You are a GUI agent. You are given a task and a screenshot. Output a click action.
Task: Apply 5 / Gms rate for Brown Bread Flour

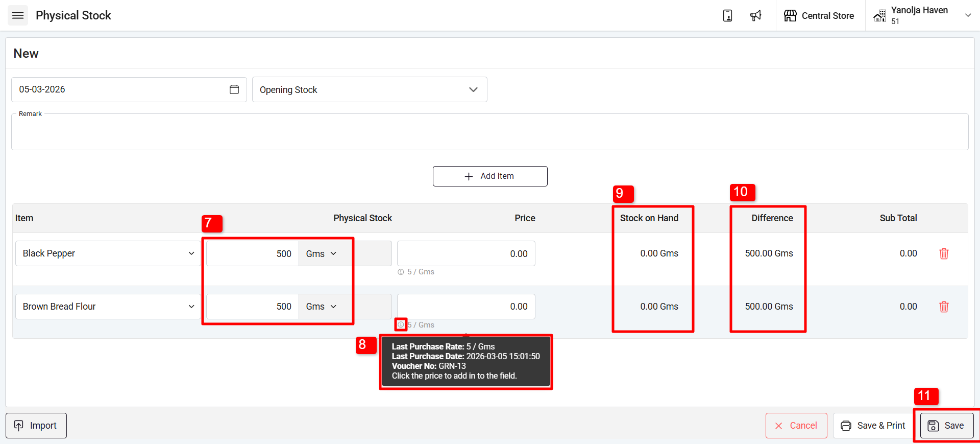421,325
